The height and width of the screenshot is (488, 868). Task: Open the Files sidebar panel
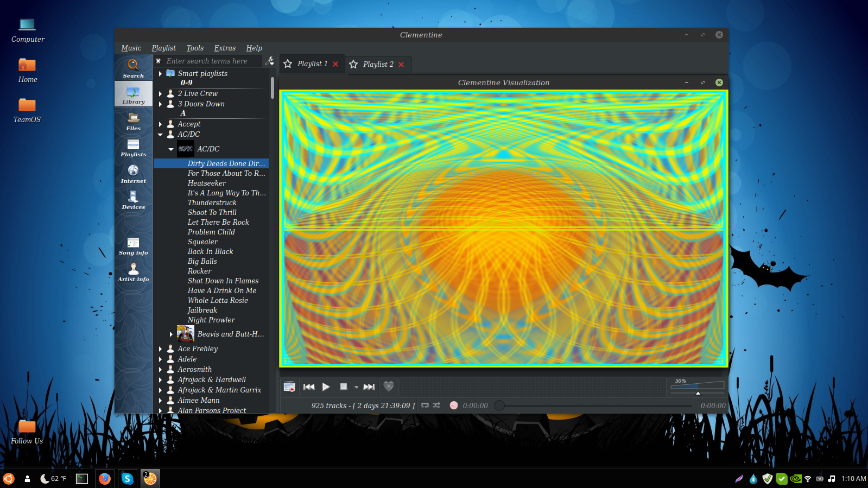[133, 121]
